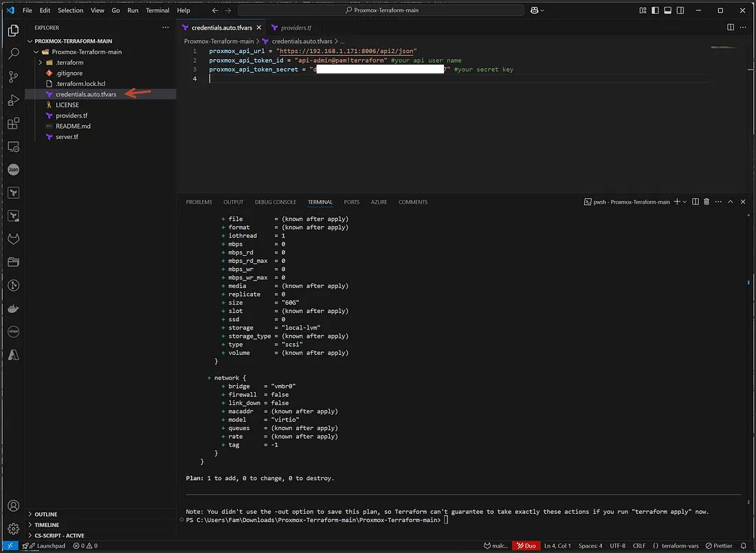Open the Extensions view
The height and width of the screenshot is (553, 756).
pos(14,123)
